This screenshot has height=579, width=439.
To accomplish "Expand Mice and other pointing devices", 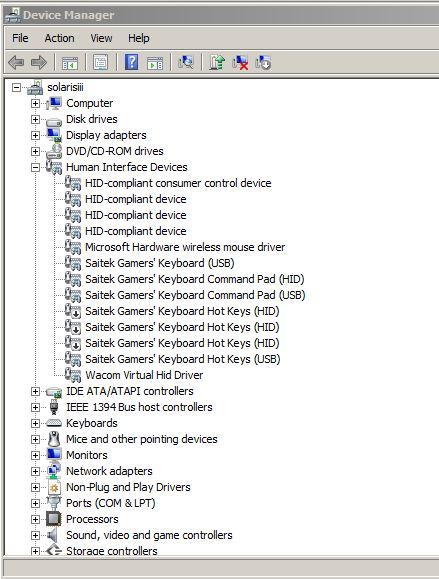I will (35, 439).
